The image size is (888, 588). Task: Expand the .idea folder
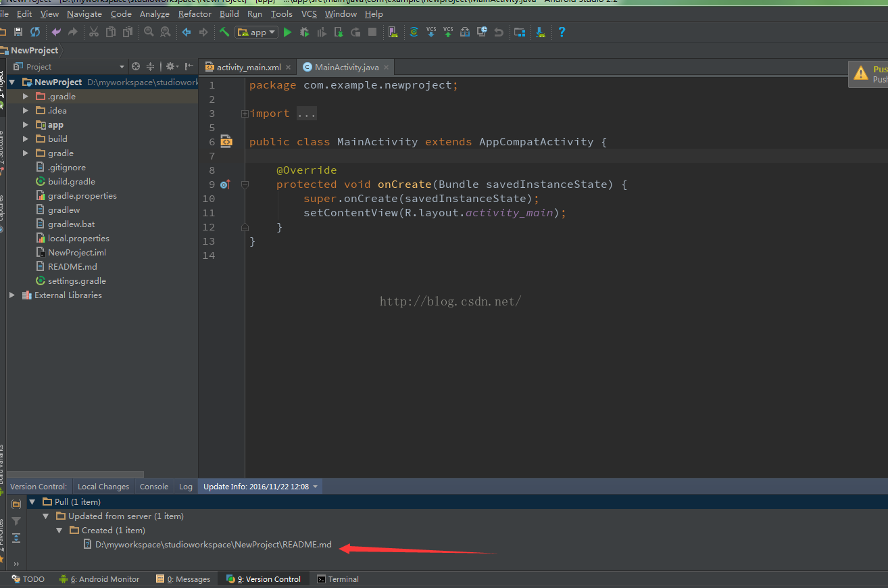tap(26, 110)
